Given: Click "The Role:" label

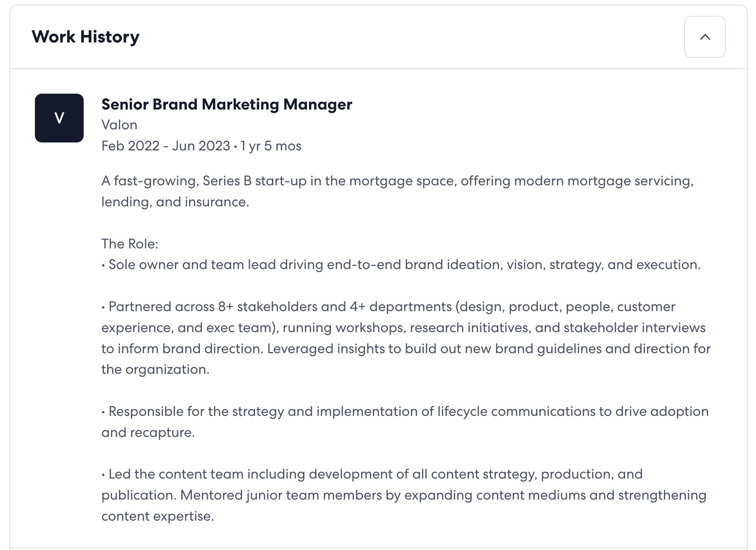Looking at the screenshot, I should click(130, 244).
